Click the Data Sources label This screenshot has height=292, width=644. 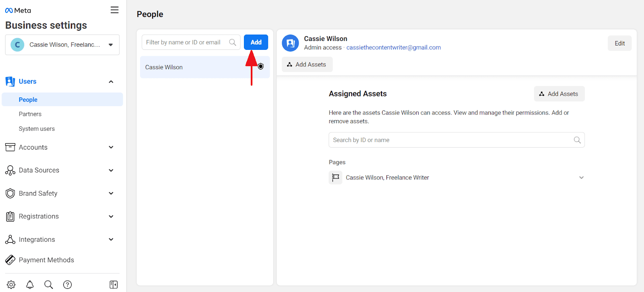(39, 170)
